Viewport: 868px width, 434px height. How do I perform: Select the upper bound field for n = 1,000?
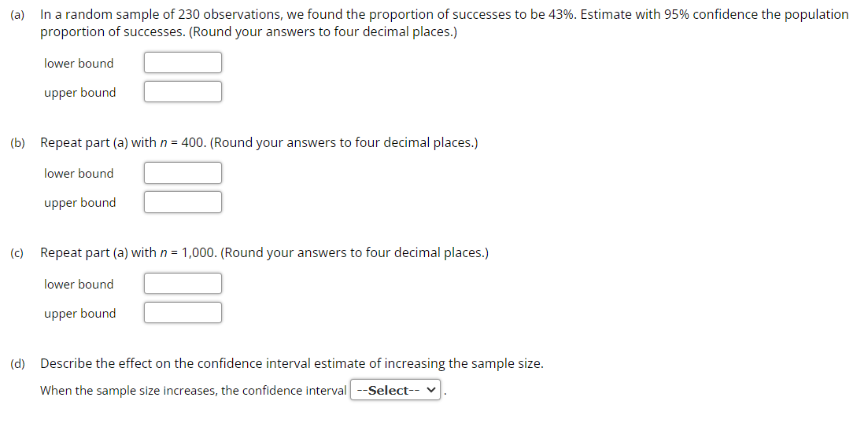tap(183, 312)
